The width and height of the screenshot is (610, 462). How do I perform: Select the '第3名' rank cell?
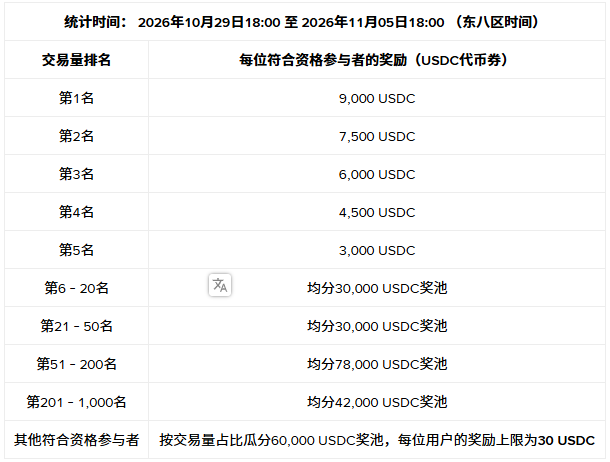tap(77, 174)
